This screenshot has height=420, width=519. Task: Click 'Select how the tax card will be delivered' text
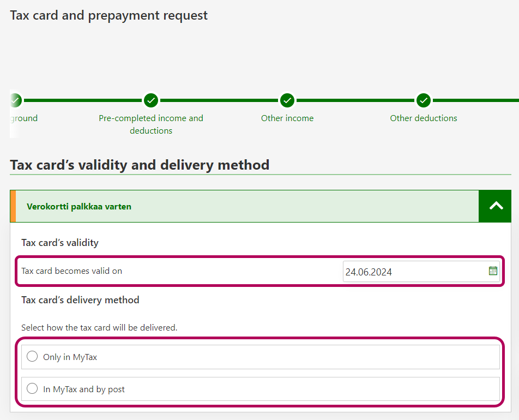click(x=99, y=328)
